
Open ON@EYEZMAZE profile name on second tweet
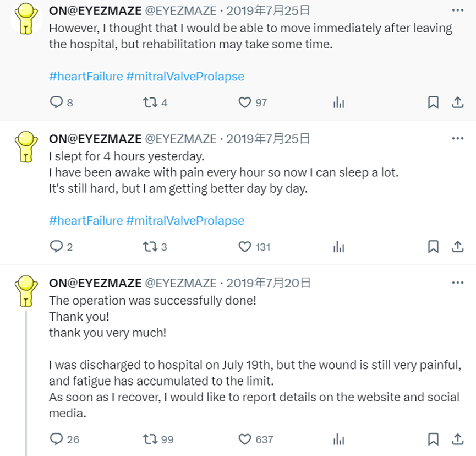95,139
